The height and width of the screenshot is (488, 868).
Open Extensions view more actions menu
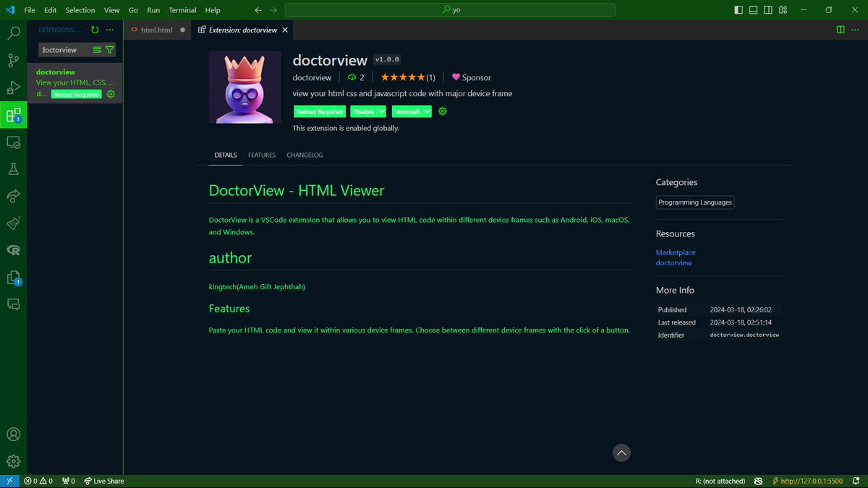[x=110, y=30]
